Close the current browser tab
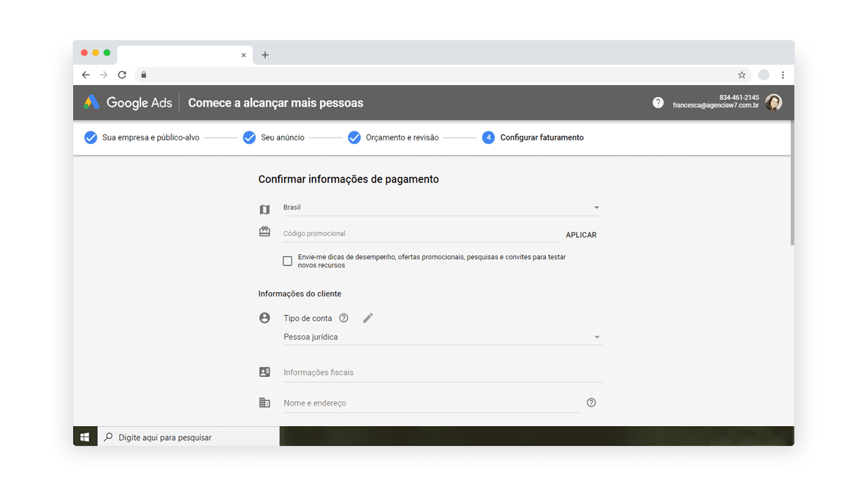Viewport: 868px width, 488px height. click(x=244, y=55)
